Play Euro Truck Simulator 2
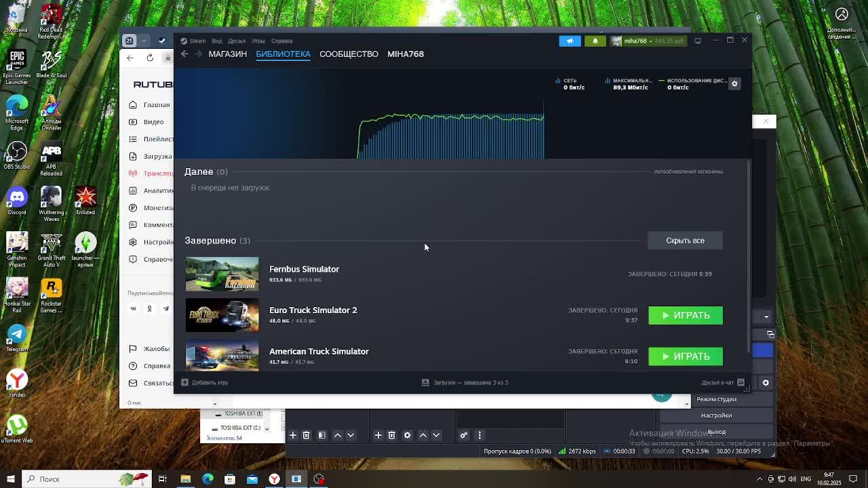Screen dimensions: 868x488 (686, 315)
